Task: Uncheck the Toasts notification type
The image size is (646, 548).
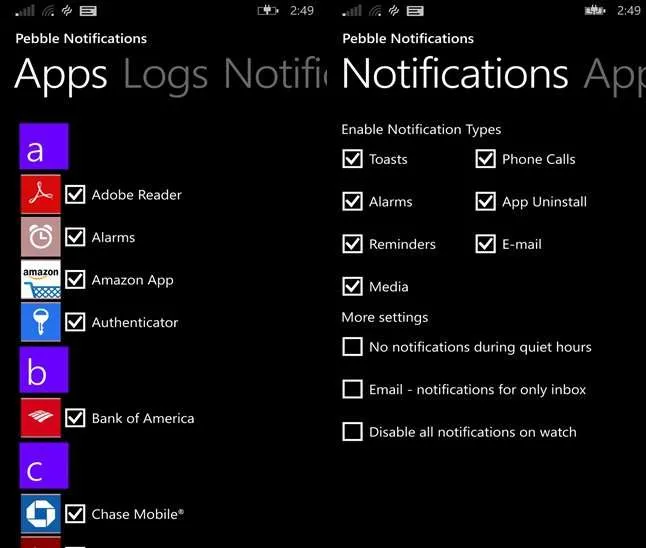Action: [352, 159]
